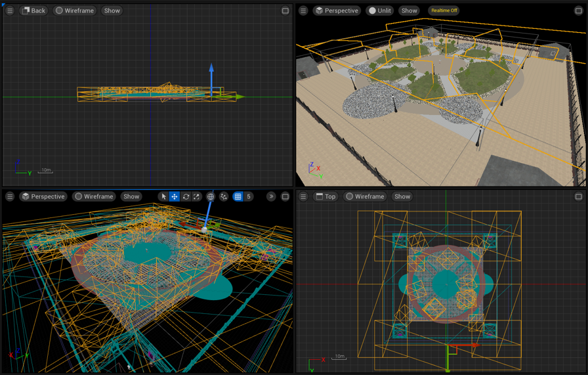Open the Unlit view mode dropdown
The image size is (588, 375).
pyautogui.click(x=380, y=11)
